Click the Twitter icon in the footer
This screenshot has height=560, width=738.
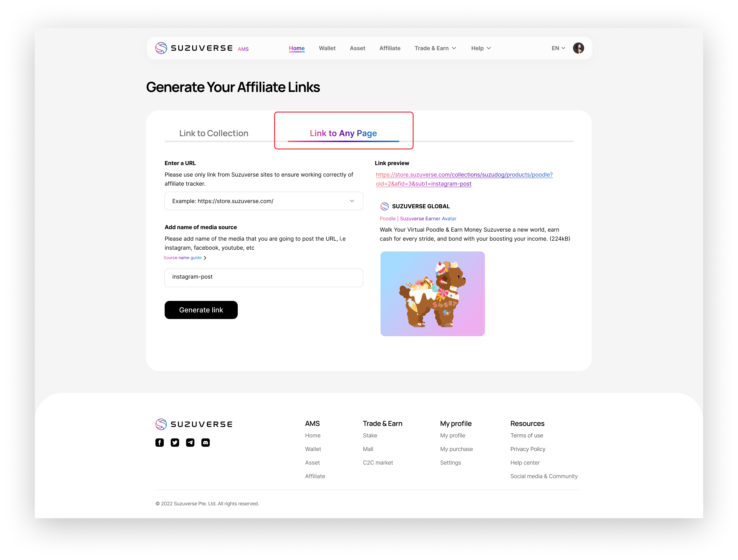(x=175, y=442)
